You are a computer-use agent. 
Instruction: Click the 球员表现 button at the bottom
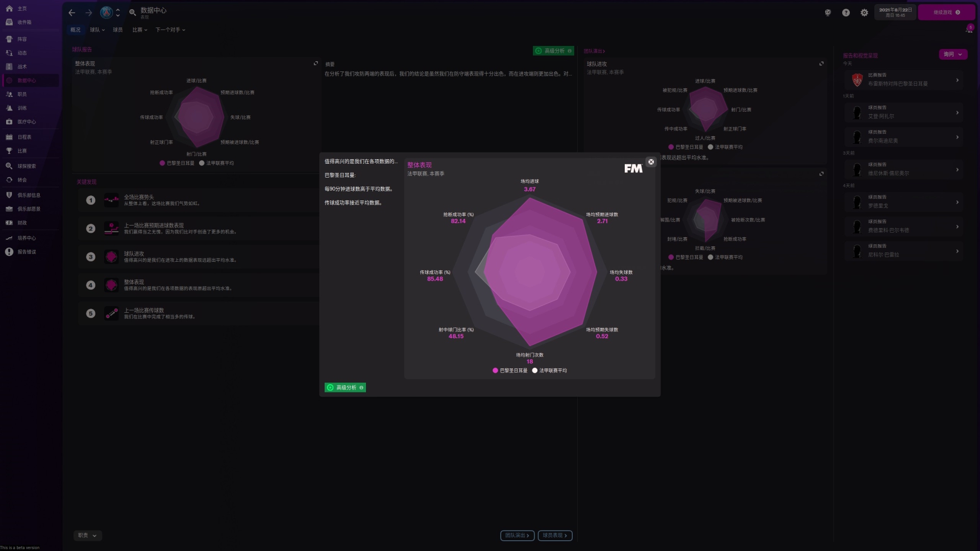555,536
